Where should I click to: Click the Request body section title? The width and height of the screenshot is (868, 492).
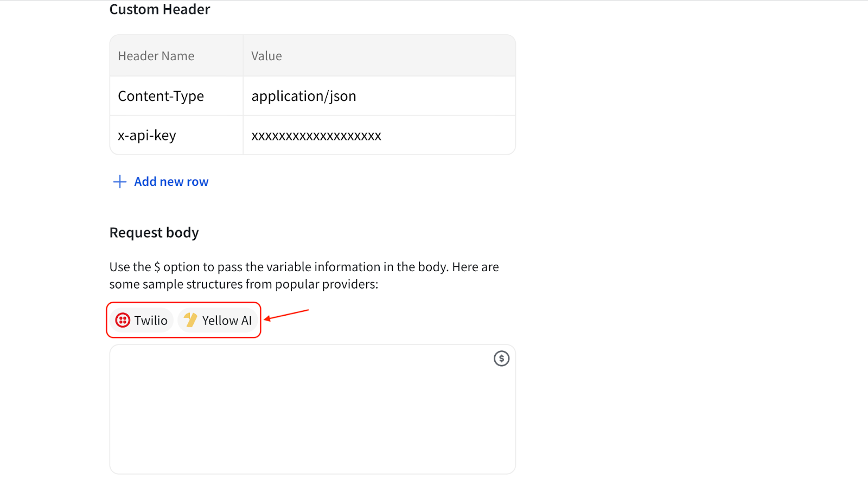pyautogui.click(x=154, y=233)
